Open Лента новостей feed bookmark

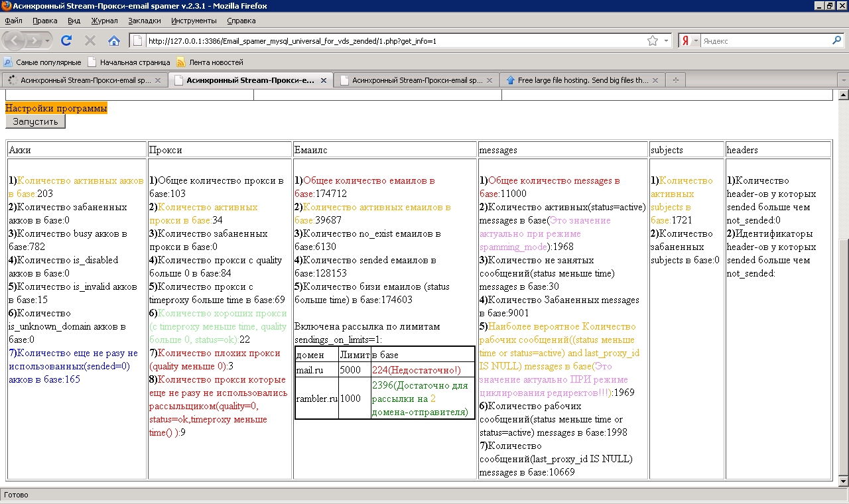tap(210, 62)
